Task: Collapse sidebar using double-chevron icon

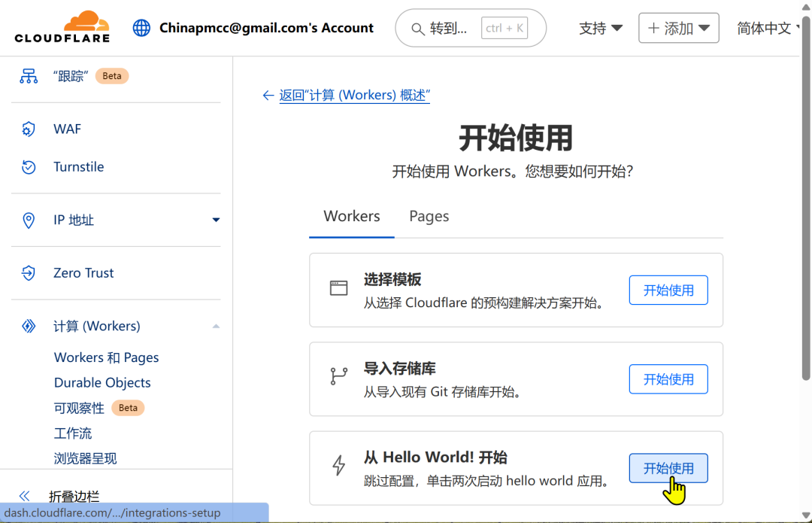Action: pos(24,496)
